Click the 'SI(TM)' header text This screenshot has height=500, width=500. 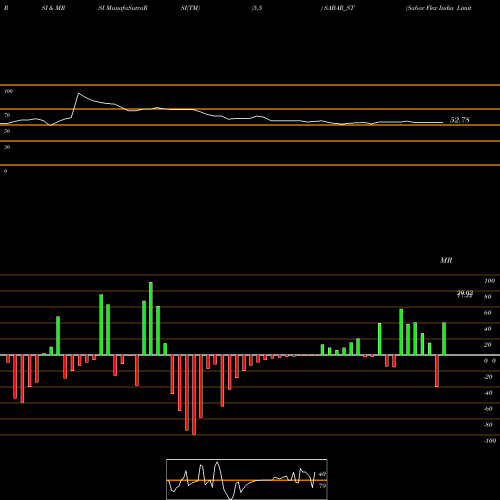pyautogui.click(x=190, y=8)
